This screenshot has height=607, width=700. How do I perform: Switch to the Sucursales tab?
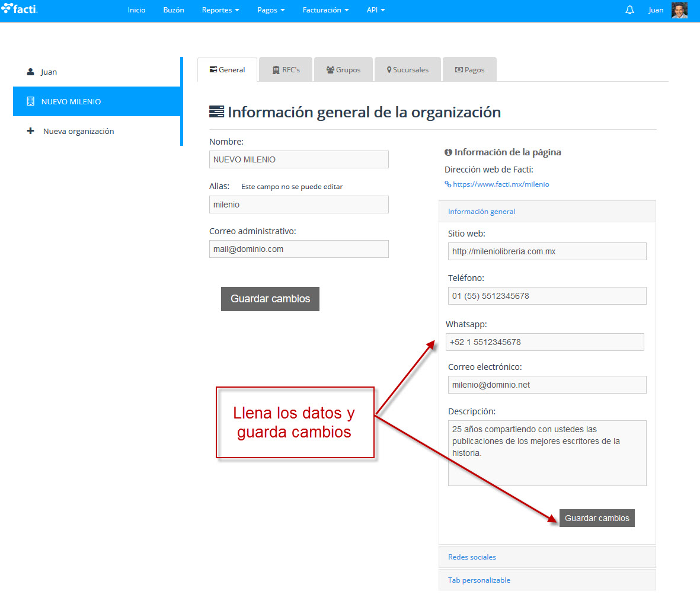point(408,69)
